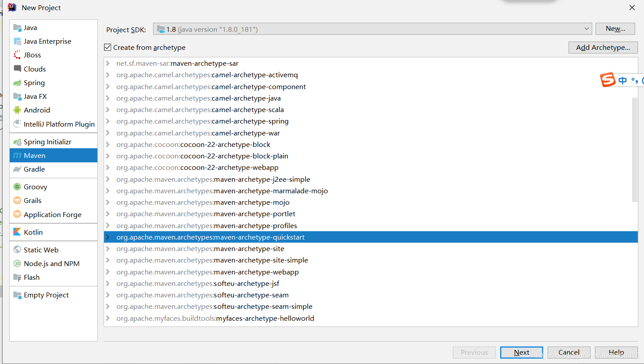
Task: Choose the Static Web category
Action: (41, 249)
